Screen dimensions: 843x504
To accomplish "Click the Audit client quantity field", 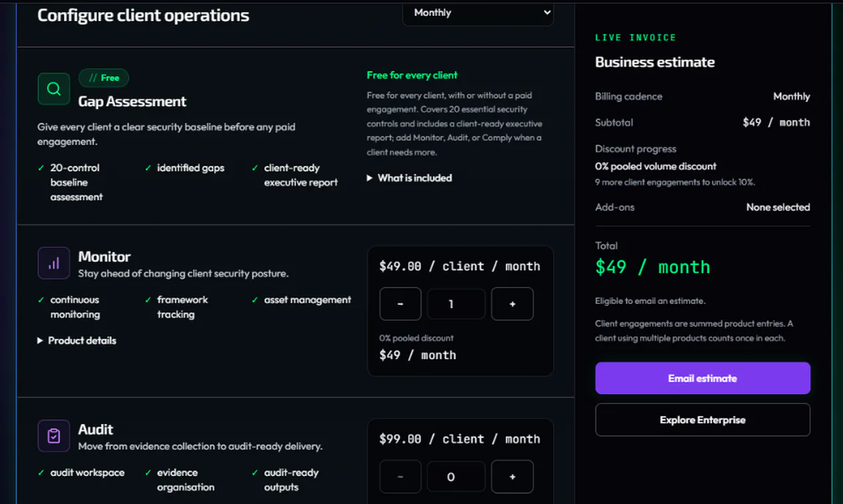I will click(456, 477).
